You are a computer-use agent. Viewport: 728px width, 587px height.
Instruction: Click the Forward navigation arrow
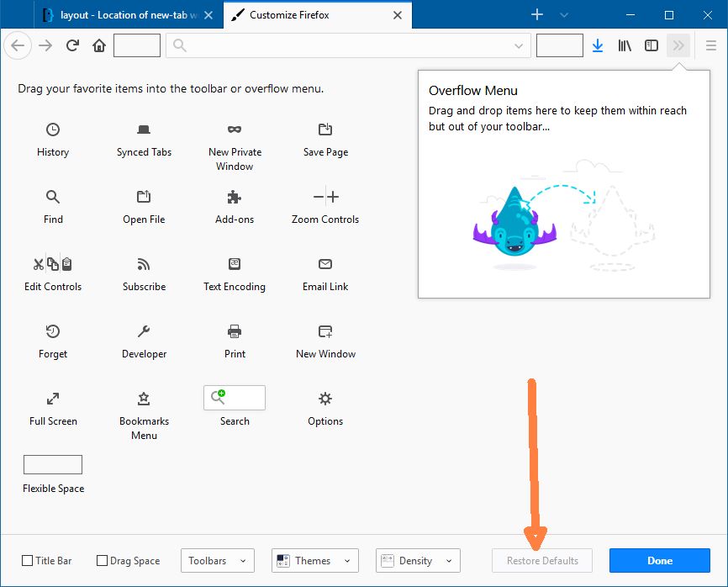pos(45,45)
